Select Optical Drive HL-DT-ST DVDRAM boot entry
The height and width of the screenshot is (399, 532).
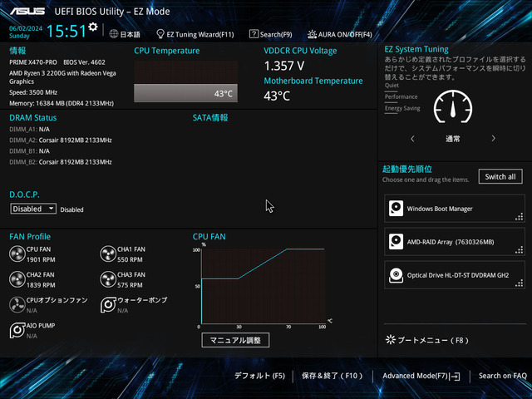click(x=455, y=275)
